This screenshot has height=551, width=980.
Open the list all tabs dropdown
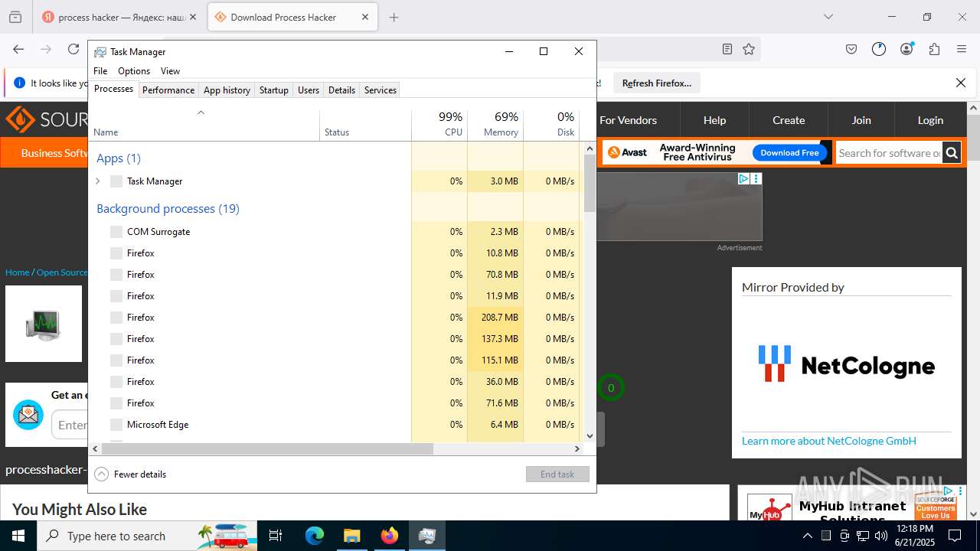pyautogui.click(x=828, y=17)
